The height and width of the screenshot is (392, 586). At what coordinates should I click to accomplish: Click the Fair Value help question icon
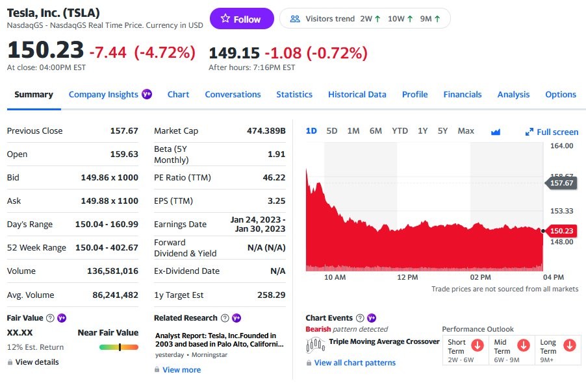tap(50, 318)
